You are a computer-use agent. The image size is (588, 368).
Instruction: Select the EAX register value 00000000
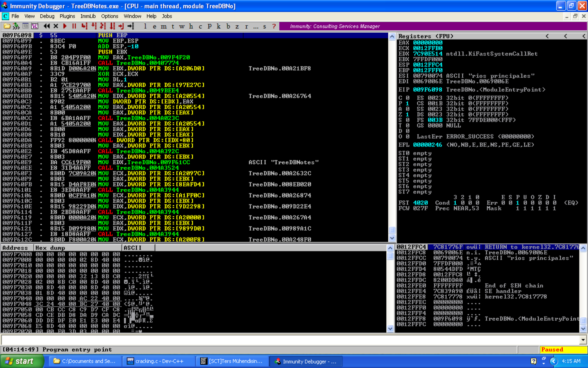(x=428, y=43)
